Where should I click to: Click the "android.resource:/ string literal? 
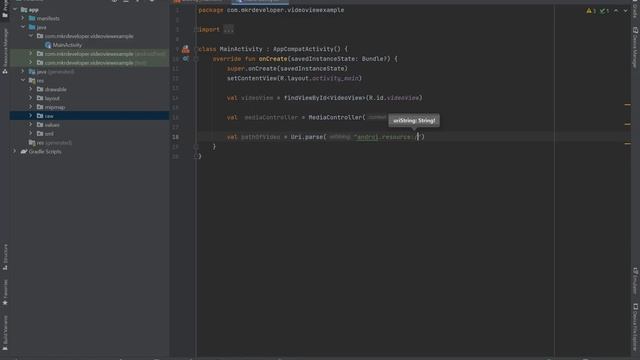(x=386, y=137)
